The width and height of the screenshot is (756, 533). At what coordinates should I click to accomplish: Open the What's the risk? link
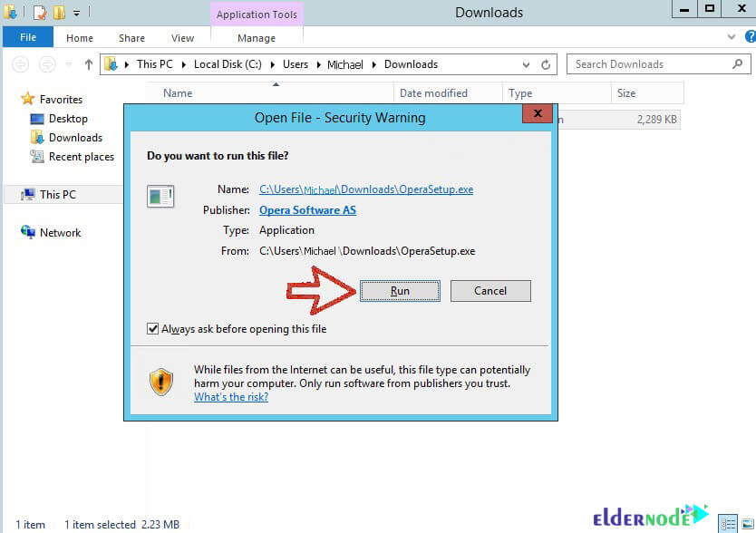231,397
